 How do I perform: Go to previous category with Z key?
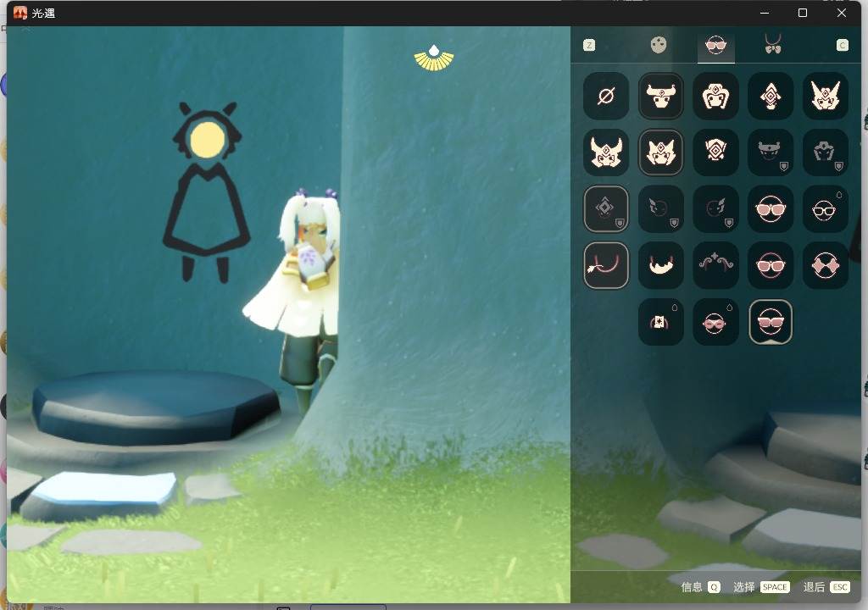(589, 46)
